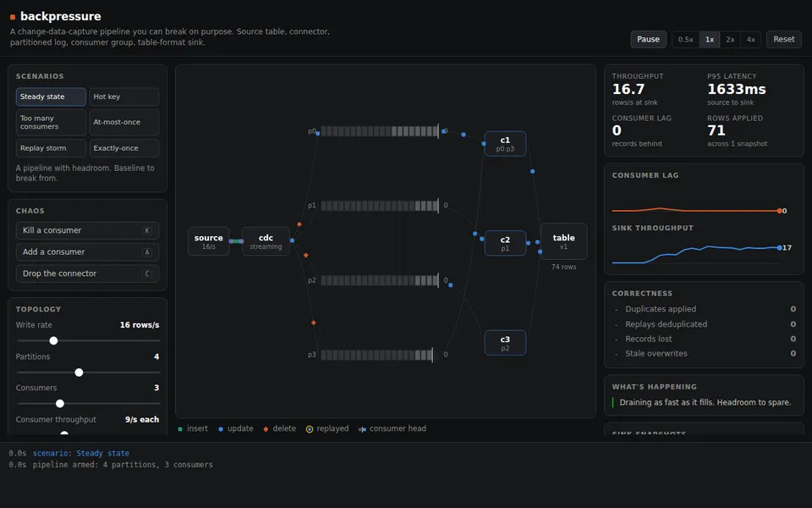Switch to the Exactly-once scenario
Image resolution: width=812 pixels, height=508 pixels.
tap(123, 148)
